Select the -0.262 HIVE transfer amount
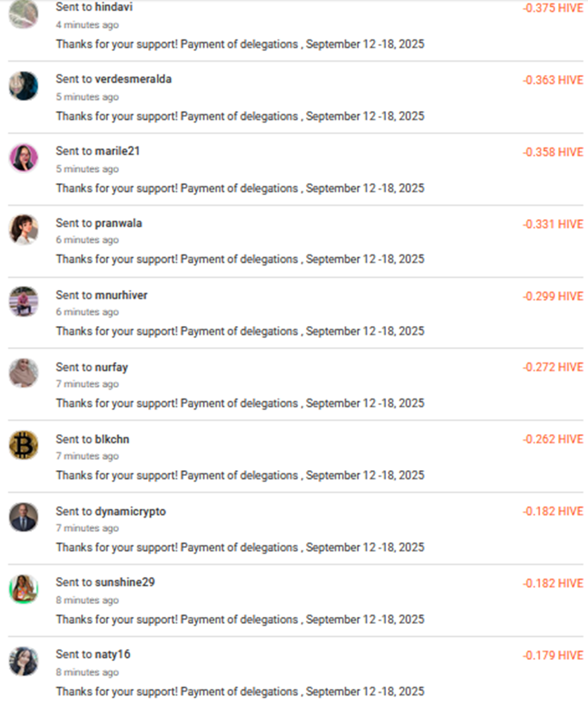This screenshot has width=588, height=707. [x=553, y=439]
